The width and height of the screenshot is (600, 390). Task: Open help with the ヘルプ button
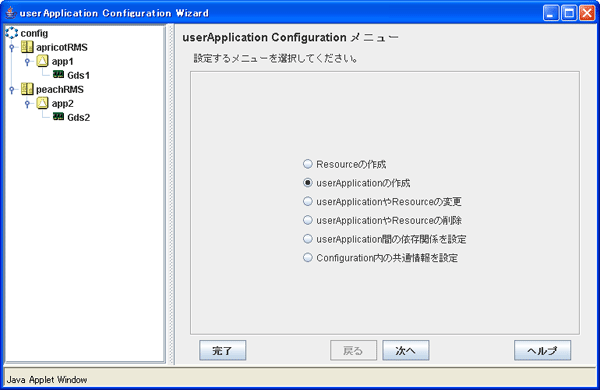coord(542,350)
